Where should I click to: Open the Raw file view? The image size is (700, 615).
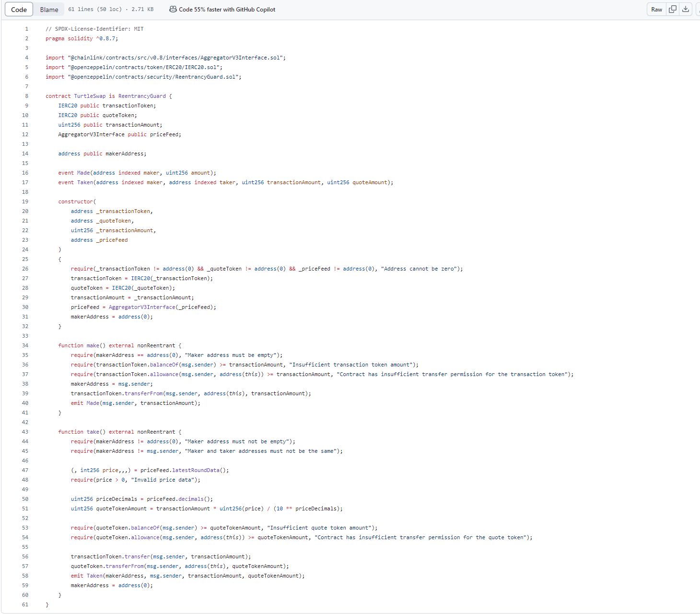pyautogui.click(x=656, y=10)
